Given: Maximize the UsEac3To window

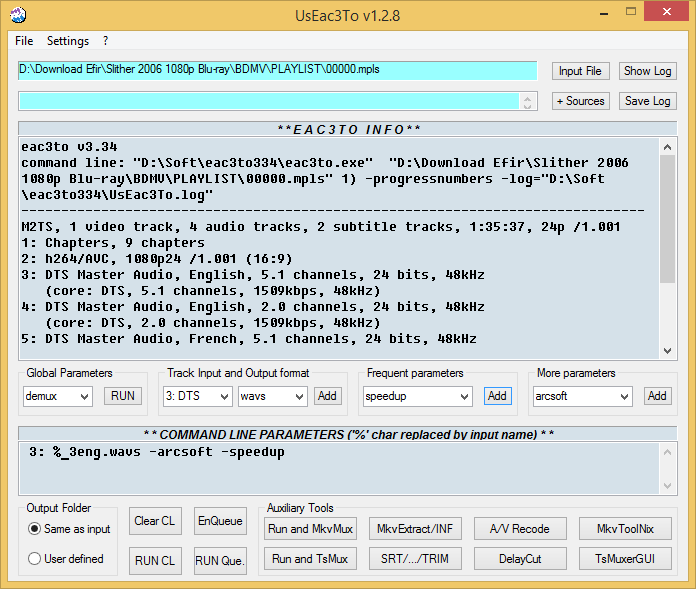Looking at the screenshot, I should click(x=631, y=12).
